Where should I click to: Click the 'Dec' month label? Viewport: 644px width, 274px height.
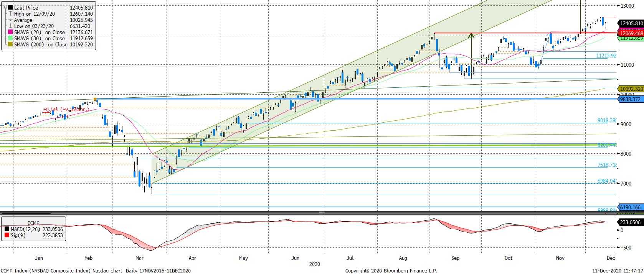pos(611,258)
